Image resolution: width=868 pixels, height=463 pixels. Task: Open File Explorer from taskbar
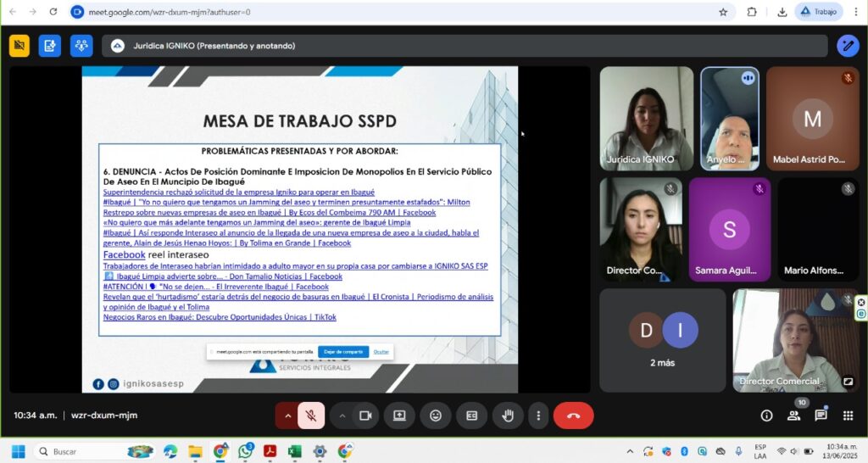195,452
